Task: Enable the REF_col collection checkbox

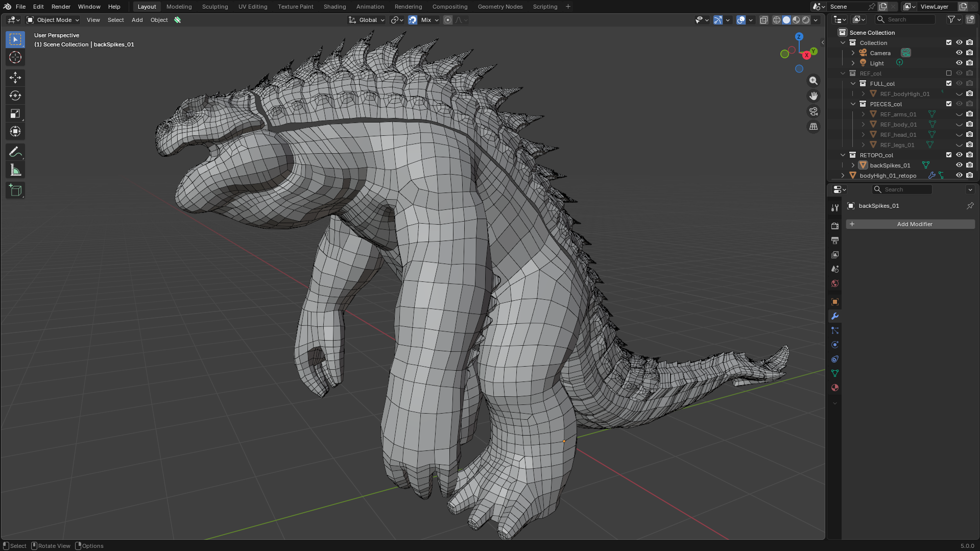Action: [949, 74]
